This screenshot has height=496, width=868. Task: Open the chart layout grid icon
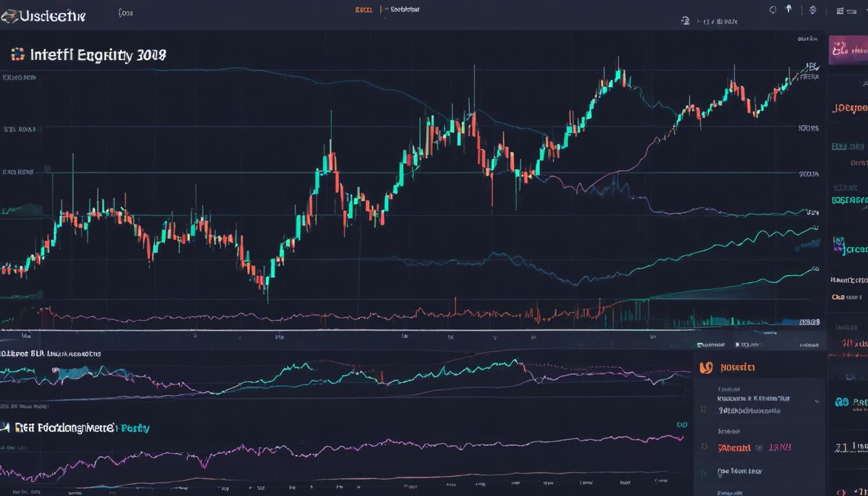click(841, 10)
